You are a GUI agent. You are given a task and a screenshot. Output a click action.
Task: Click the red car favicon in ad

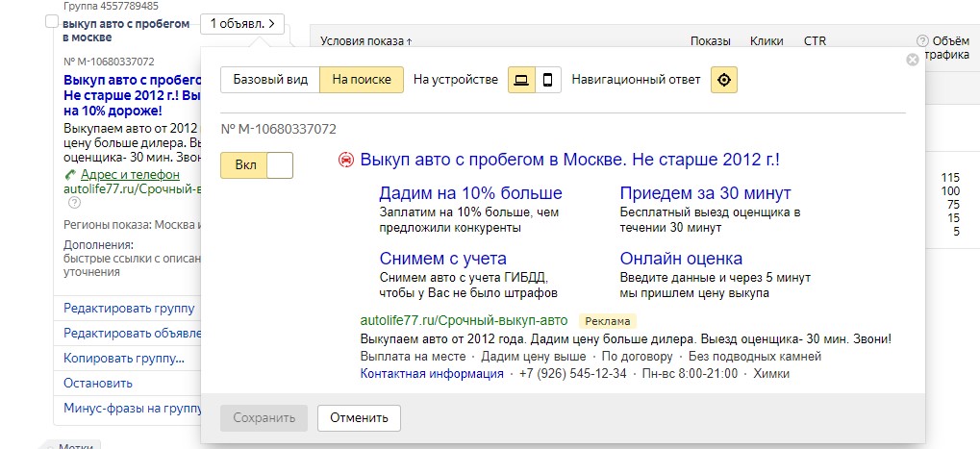[x=345, y=161]
